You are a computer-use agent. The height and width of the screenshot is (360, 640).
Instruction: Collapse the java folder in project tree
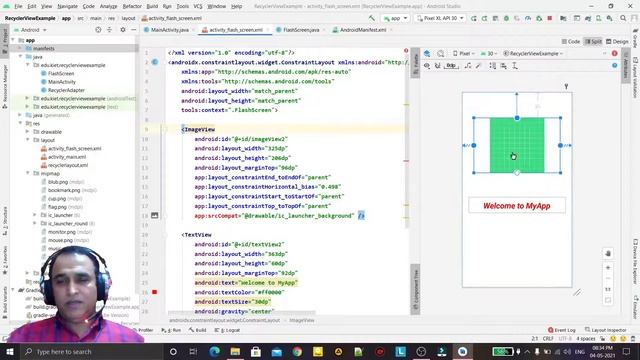pos(20,57)
